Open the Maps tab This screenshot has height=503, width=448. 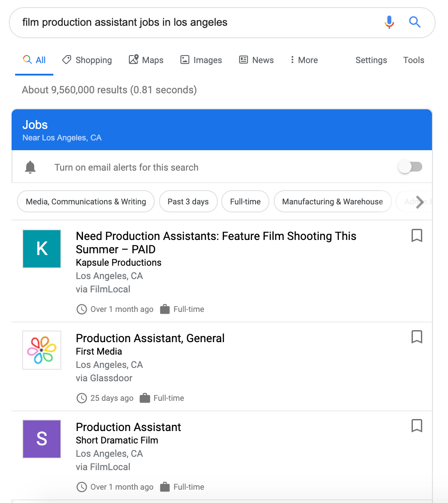(x=146, y=60)
